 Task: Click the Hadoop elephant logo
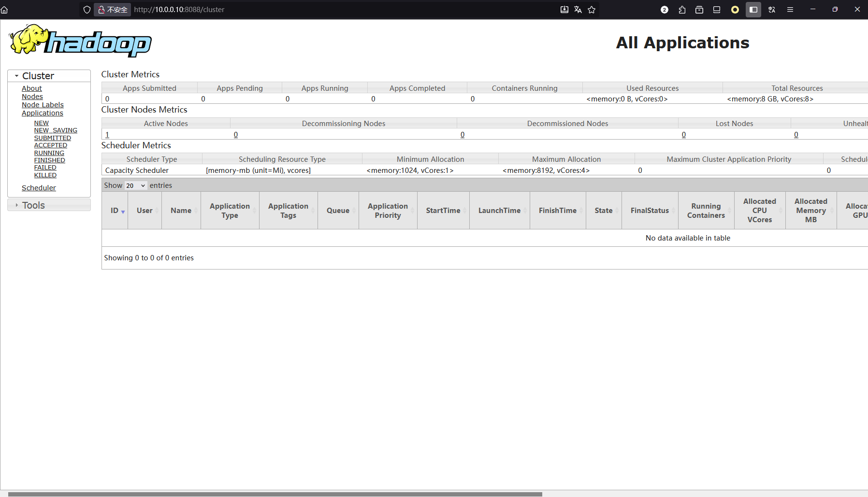29,40
